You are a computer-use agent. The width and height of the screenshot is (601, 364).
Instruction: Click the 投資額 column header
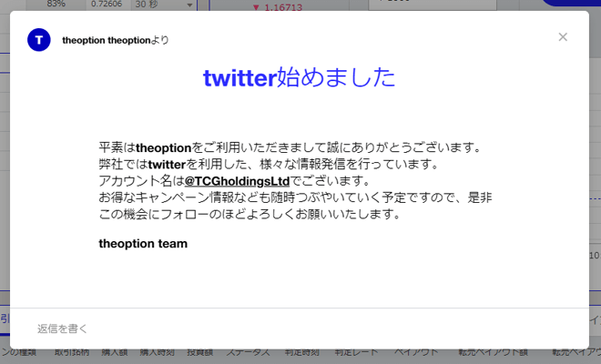(x=199, y=352)
